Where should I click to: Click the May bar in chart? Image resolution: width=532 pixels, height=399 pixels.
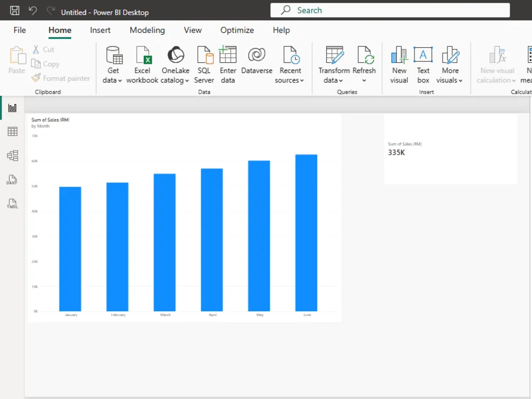259,236
